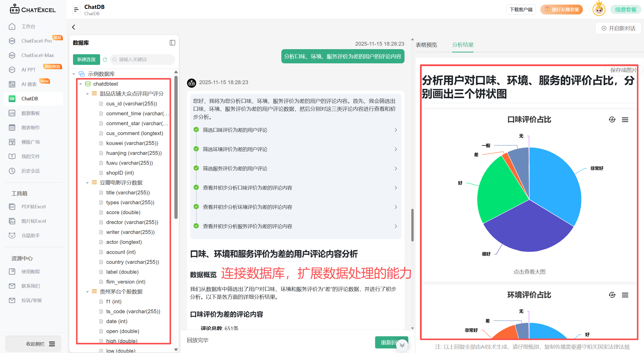Screen dimensions: 644x353
Task: Select the 分析结果 tab
Action: [463, 45]
